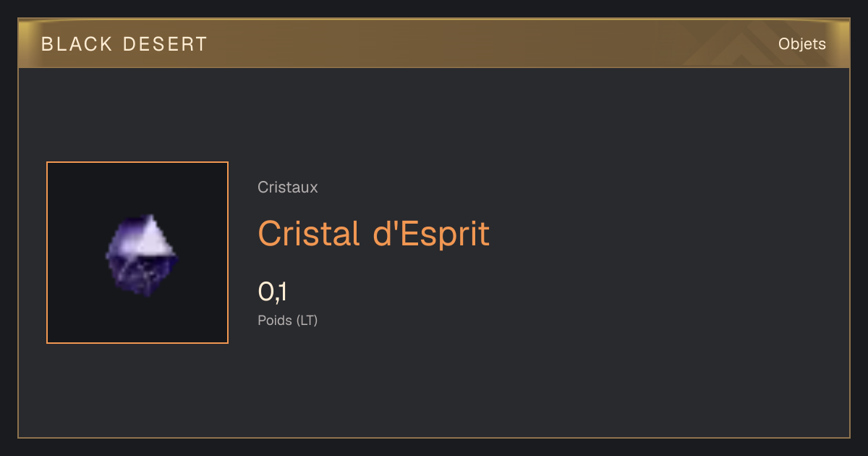Click the dark purple base of the crystal
The height and width of the screenshot is (456, 868).
142,276
